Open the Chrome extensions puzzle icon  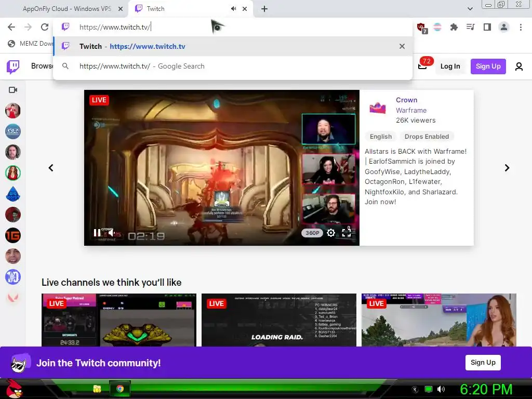[x=454, y=27]
